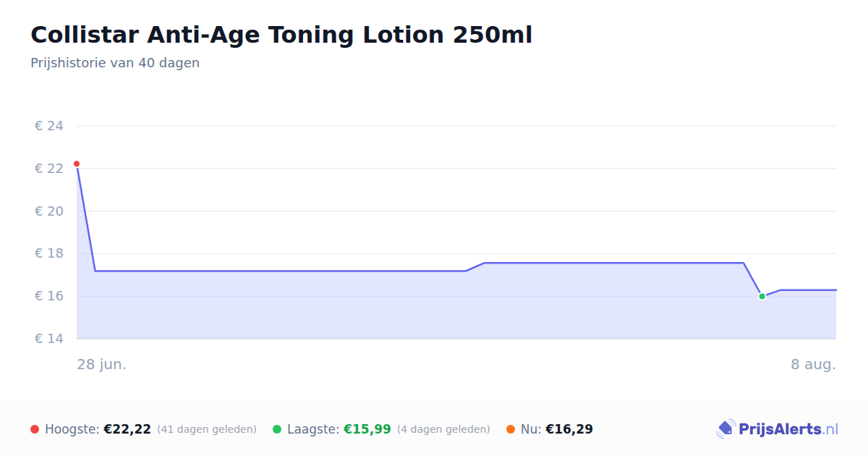Click the highest price value €22,22

coord(127,429)
